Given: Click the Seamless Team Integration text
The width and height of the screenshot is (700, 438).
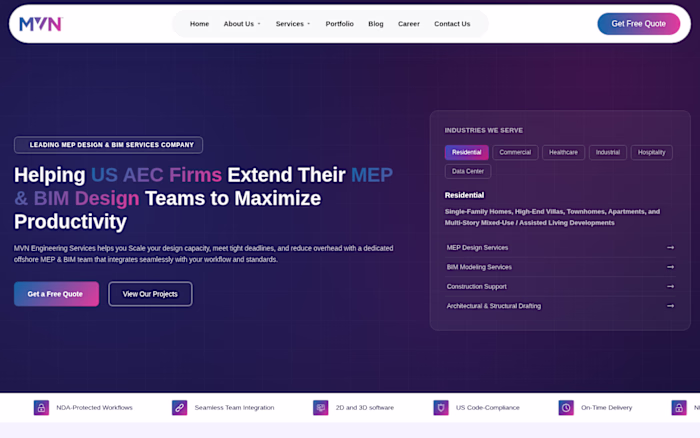Looking at the screenshot, I should tap(234, 408).
